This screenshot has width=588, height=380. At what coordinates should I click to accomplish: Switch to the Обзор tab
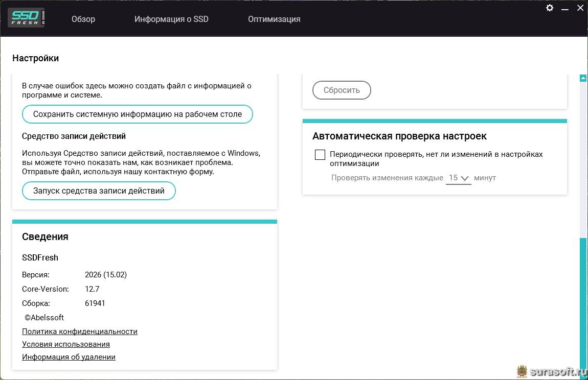(x=83, y=19)
